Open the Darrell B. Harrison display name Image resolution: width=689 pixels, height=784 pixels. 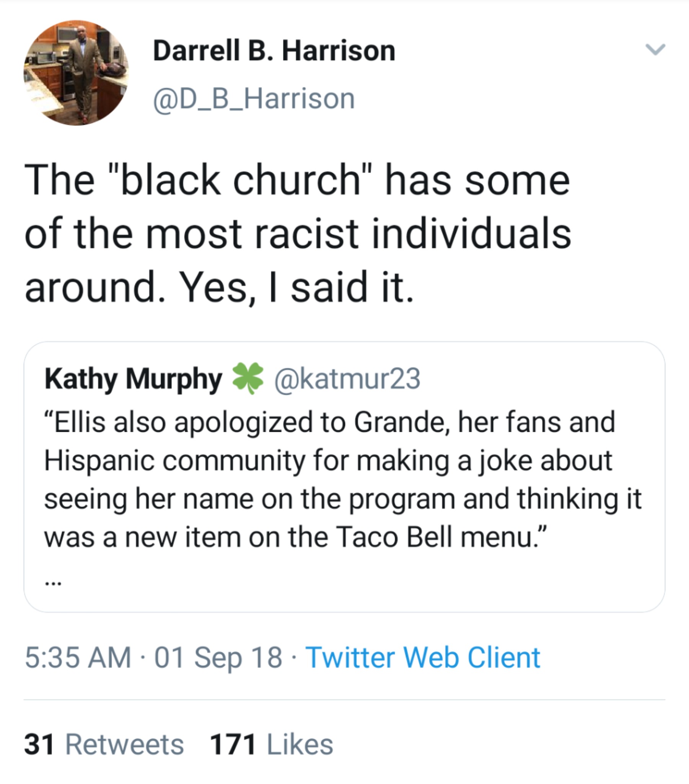click(274, 51)
